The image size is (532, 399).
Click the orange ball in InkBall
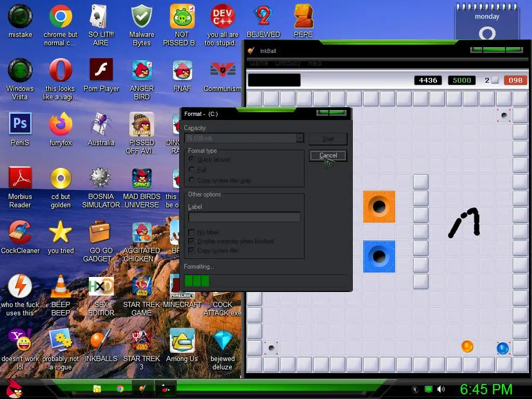[x=467, y=347]
